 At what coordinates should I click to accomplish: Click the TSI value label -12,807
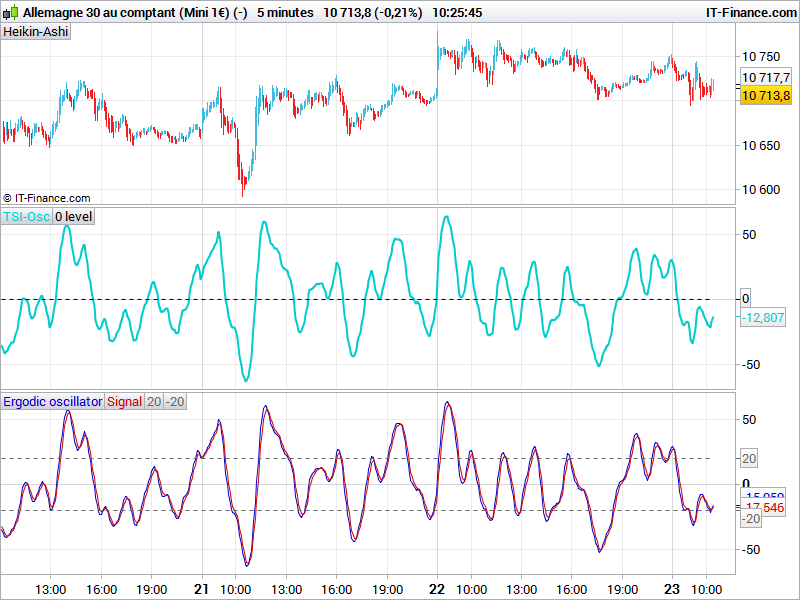pos(763,318)
